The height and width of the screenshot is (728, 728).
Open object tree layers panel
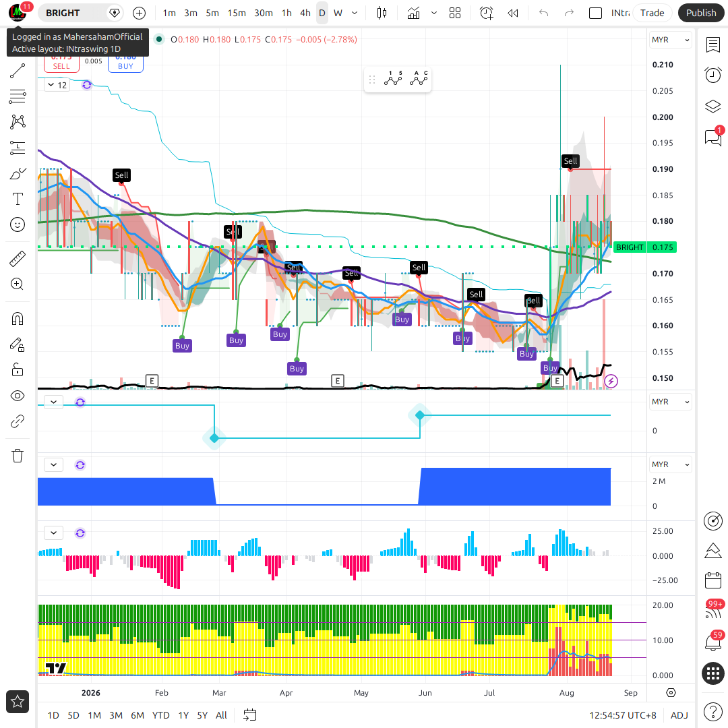tap(712, 107)
